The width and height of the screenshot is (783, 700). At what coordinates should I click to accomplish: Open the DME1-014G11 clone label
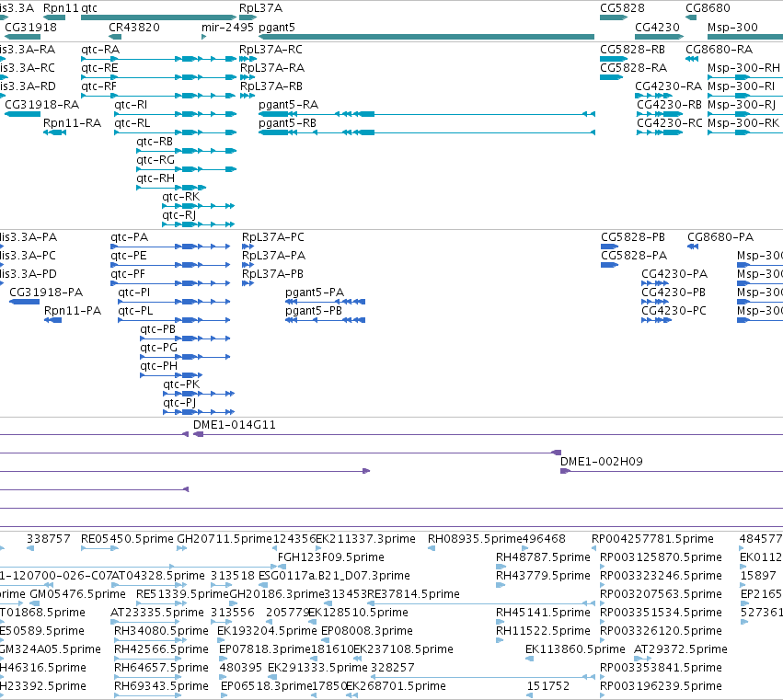235,425
